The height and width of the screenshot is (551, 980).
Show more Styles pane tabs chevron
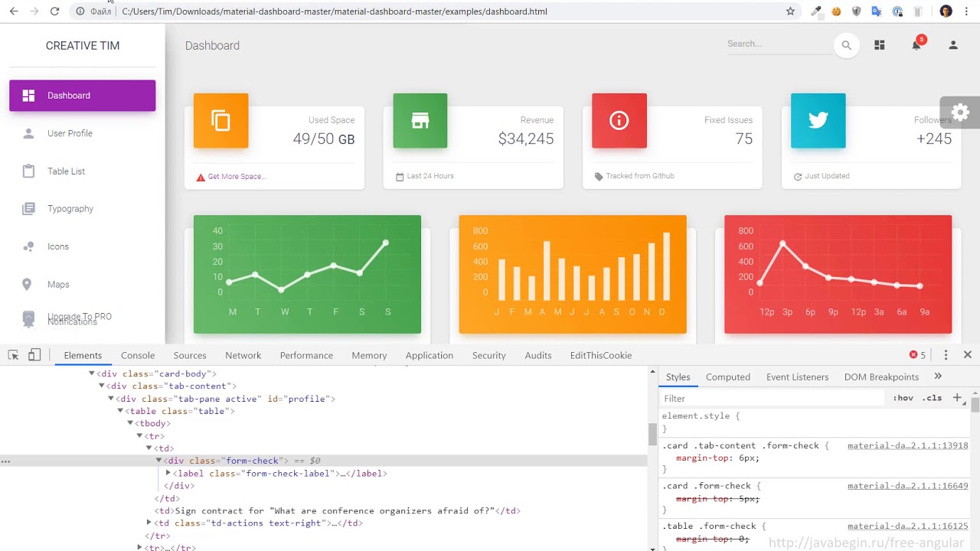pos(938,377)
